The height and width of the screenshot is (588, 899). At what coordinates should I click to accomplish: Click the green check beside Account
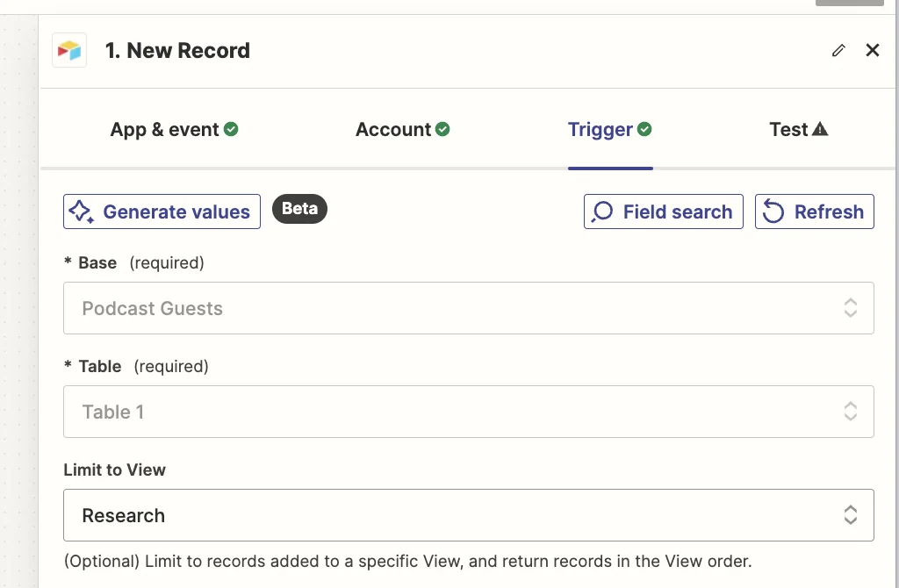[442, 129]
